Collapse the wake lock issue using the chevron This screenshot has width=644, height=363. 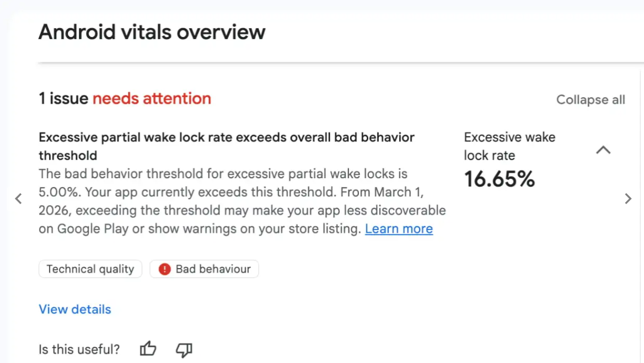pyautogui.click(x=604, y=150)
